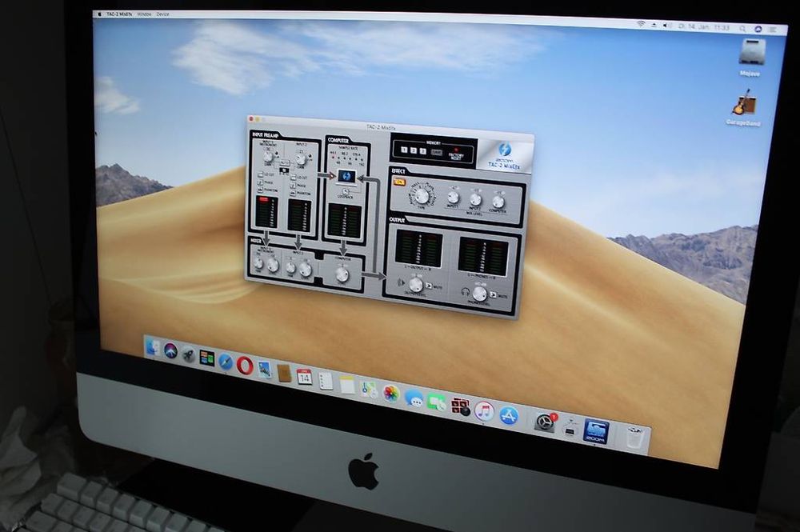Toggle Input 2 PHASE checkbox
The image size is (800, 532).
(293, 185)
